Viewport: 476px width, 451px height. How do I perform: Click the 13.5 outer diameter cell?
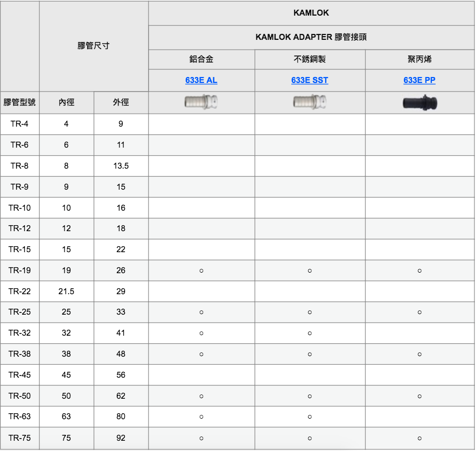click(121, 166)
